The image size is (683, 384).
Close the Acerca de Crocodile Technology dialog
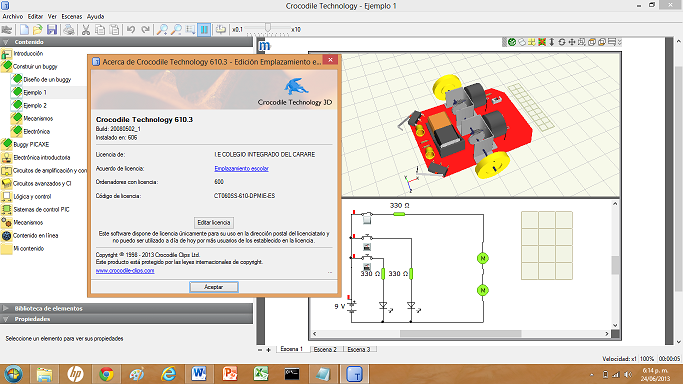tap(330, 60)
